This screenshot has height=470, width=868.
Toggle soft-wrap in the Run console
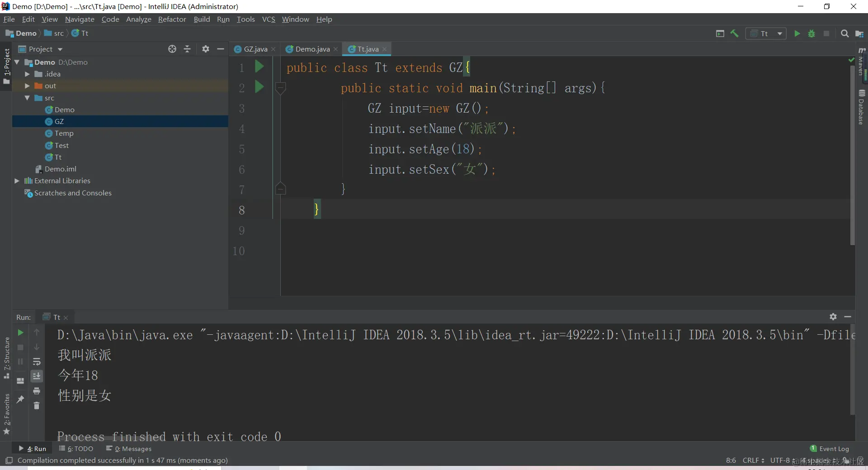[x=37, y=361]
